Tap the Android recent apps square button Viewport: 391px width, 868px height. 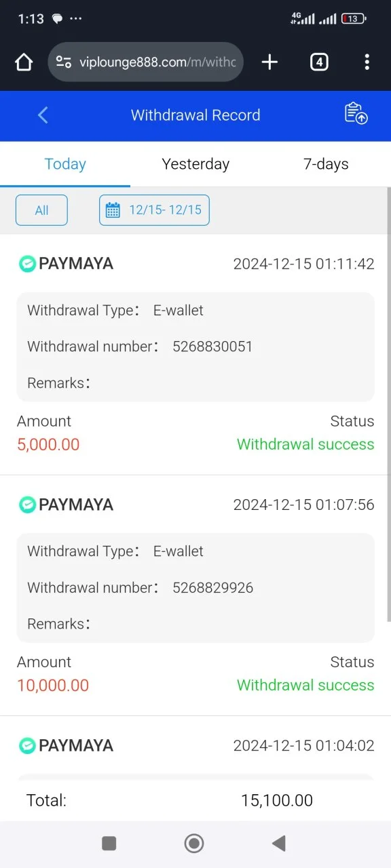click(x=109, y=843)
